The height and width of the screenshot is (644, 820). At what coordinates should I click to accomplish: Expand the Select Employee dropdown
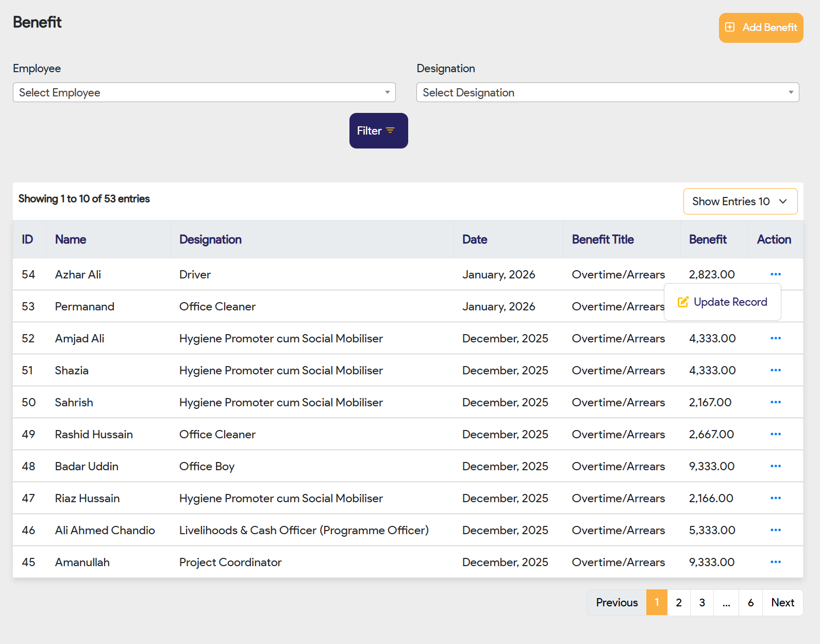click(x=204, y=92)
